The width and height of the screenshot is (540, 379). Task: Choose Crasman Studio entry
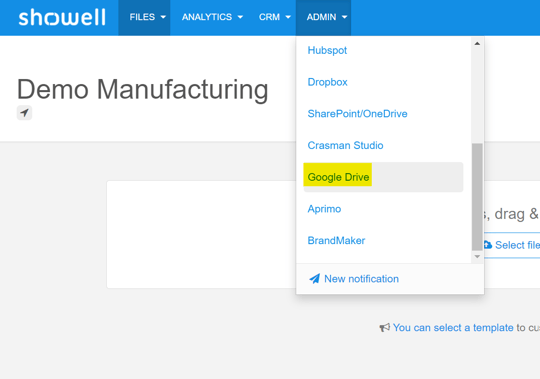[345, 145]
